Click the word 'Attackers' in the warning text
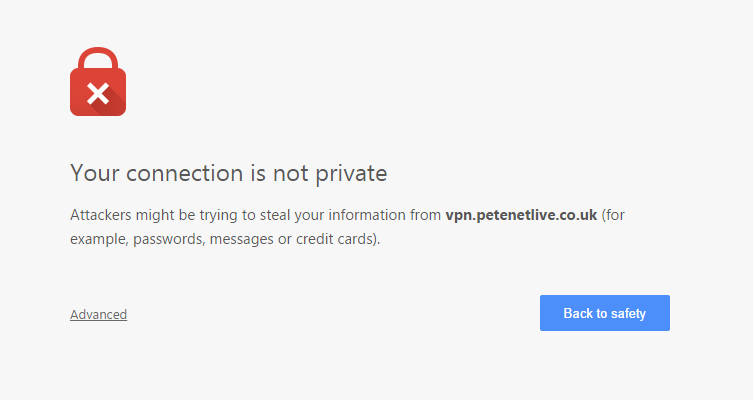 [x=101, y=215]
